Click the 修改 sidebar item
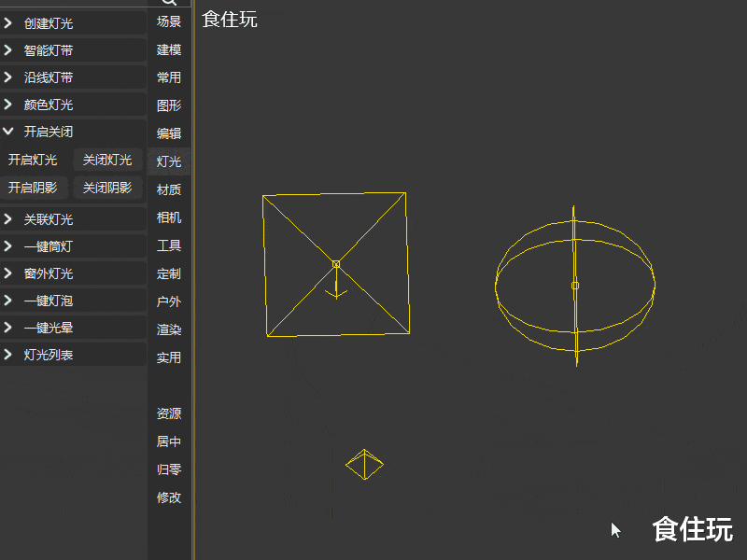Viewport: 747px width, 560px height. [169, 497]
